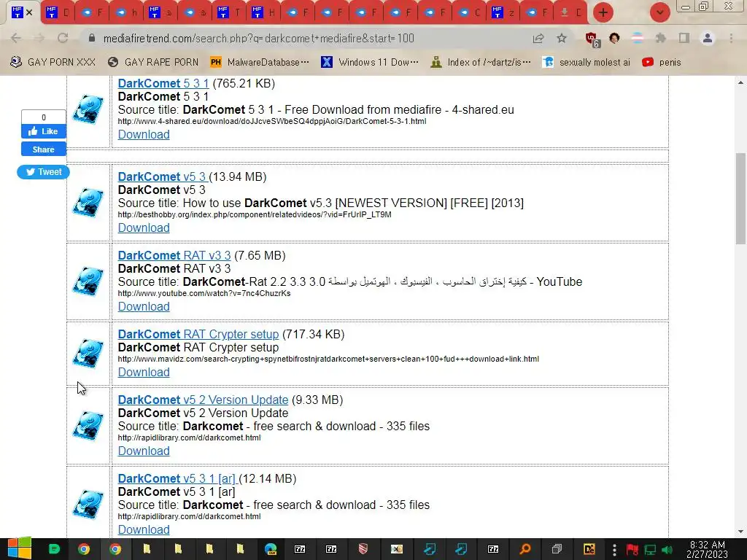
Task: Click Download under DarkComet 5 3 1
Action: coord(144,134)
